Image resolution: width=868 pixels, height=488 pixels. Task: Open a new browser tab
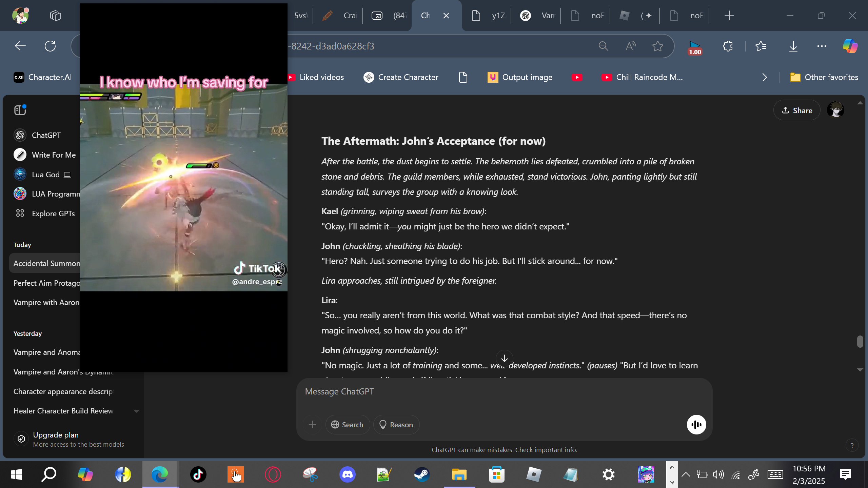click(729, 16)
